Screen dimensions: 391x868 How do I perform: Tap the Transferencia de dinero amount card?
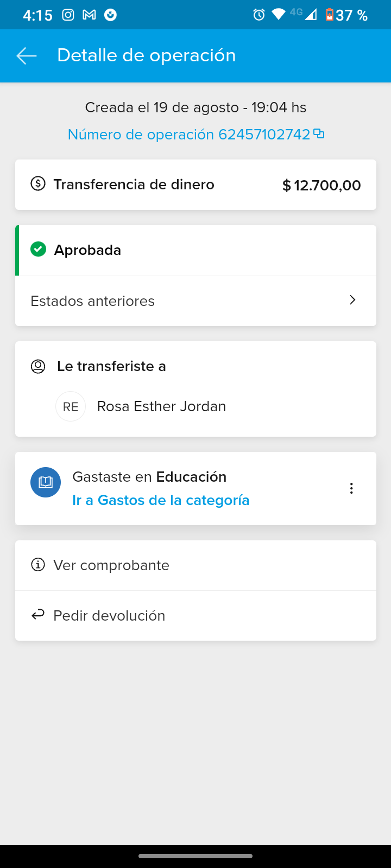(x=195, y=184)
